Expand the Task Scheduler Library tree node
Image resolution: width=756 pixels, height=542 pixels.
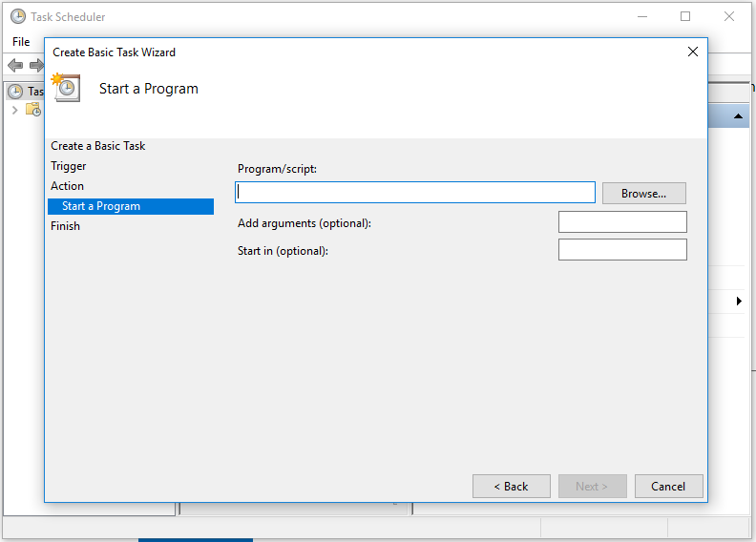click(14, 110)
